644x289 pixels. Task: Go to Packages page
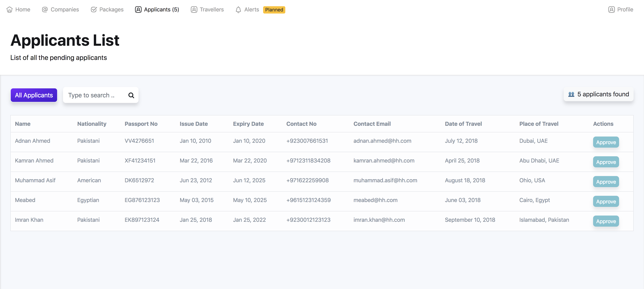point(111,10)
